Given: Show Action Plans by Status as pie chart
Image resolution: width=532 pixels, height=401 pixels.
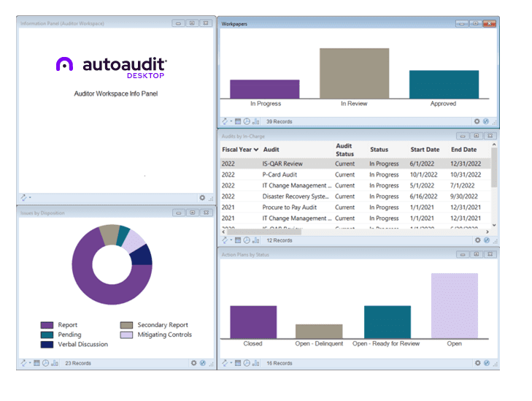Looking at the screenshot, I should click(247, 363).
